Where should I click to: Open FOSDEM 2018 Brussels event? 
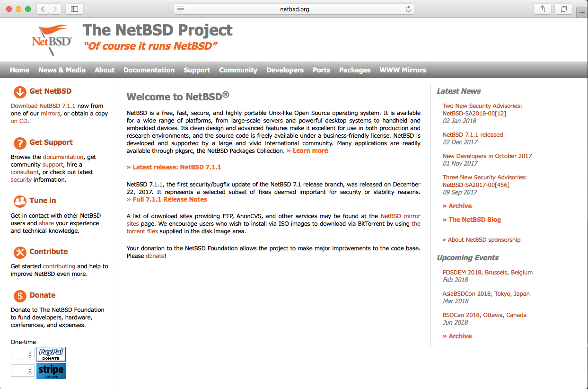488,273
